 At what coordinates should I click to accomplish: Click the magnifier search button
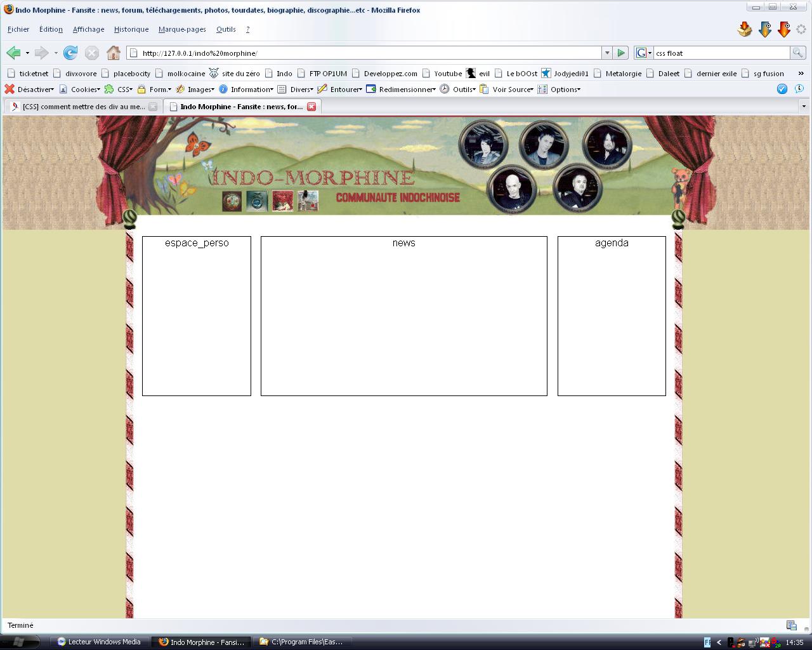coord(797,53)
